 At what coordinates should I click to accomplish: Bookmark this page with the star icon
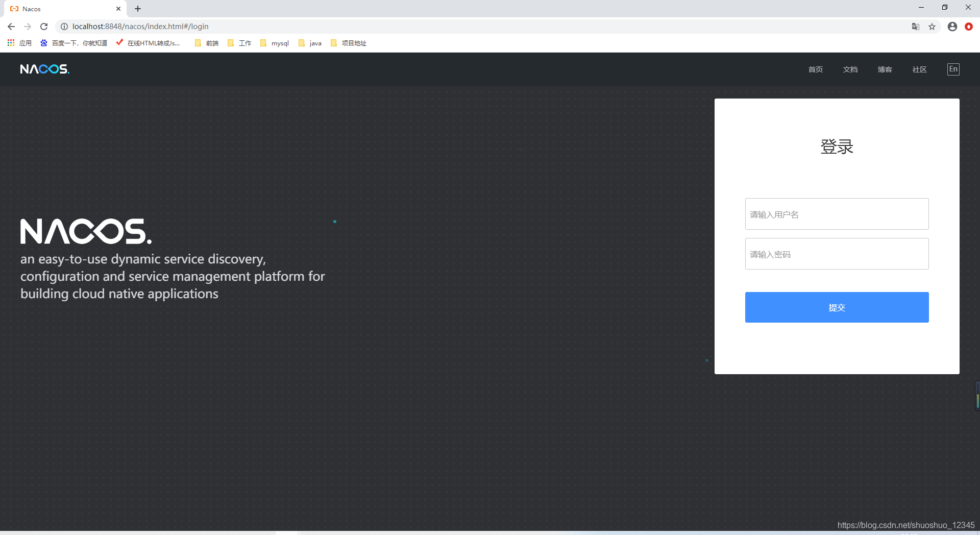[932, 27]
